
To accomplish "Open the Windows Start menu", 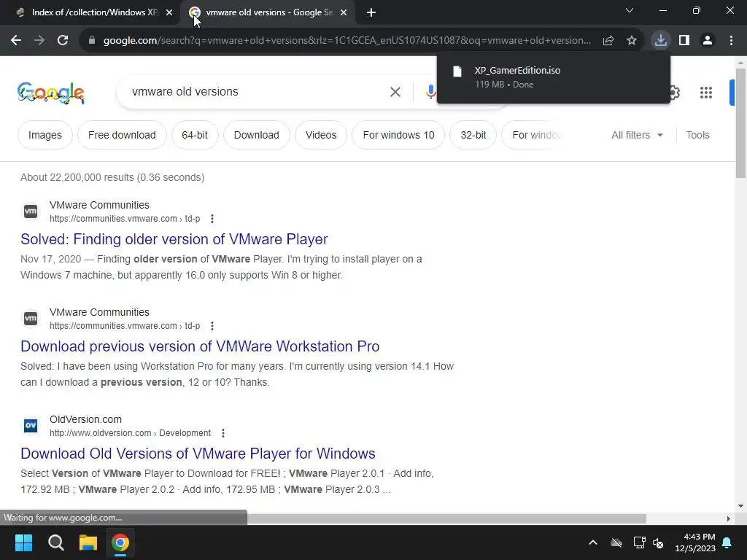I will tap(23, 542).
